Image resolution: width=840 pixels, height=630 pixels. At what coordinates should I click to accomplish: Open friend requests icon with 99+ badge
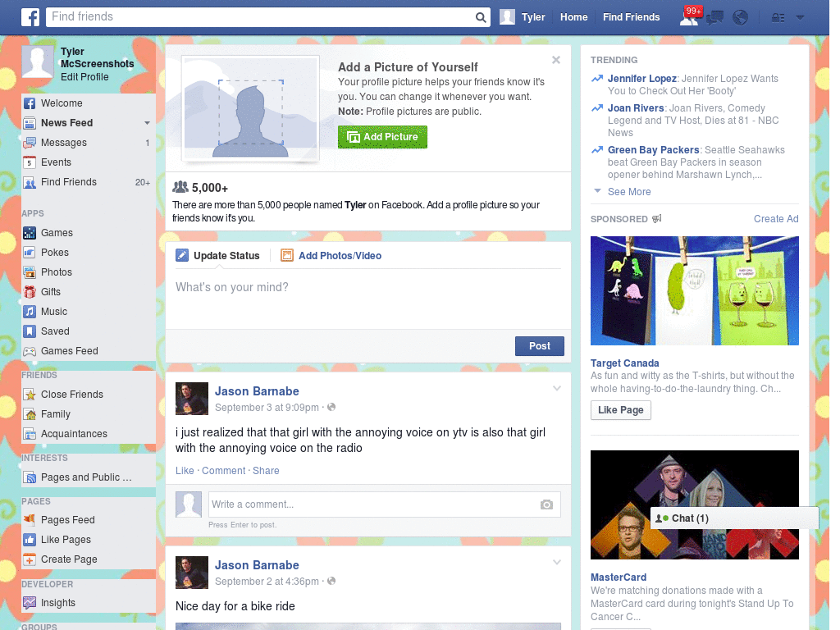[x=689, y=17]
